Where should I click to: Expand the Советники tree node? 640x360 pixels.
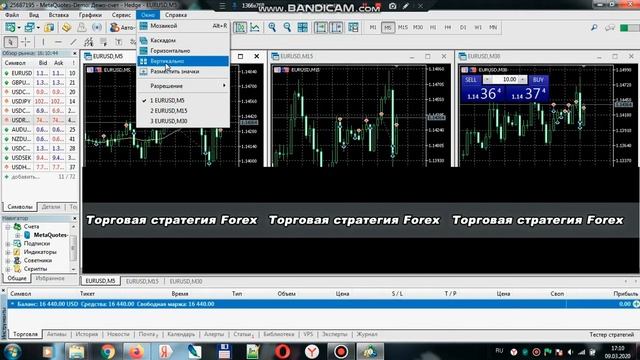coord(7,260)
